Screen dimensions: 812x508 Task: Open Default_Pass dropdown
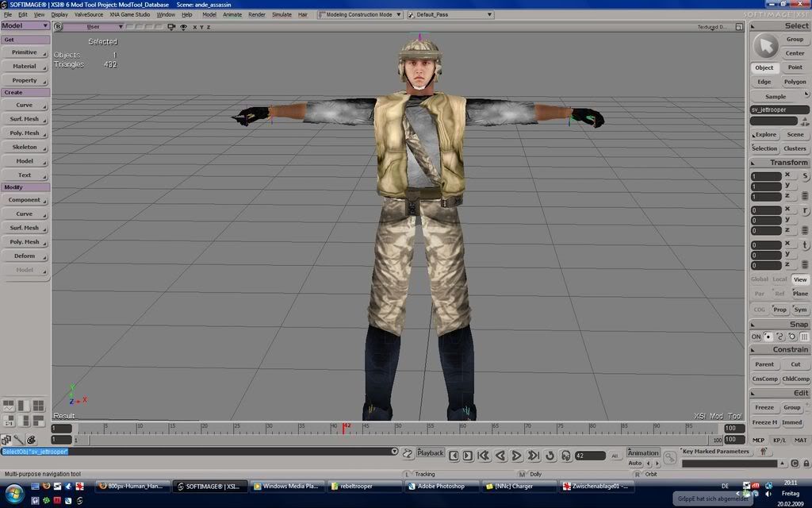[450, 14]
